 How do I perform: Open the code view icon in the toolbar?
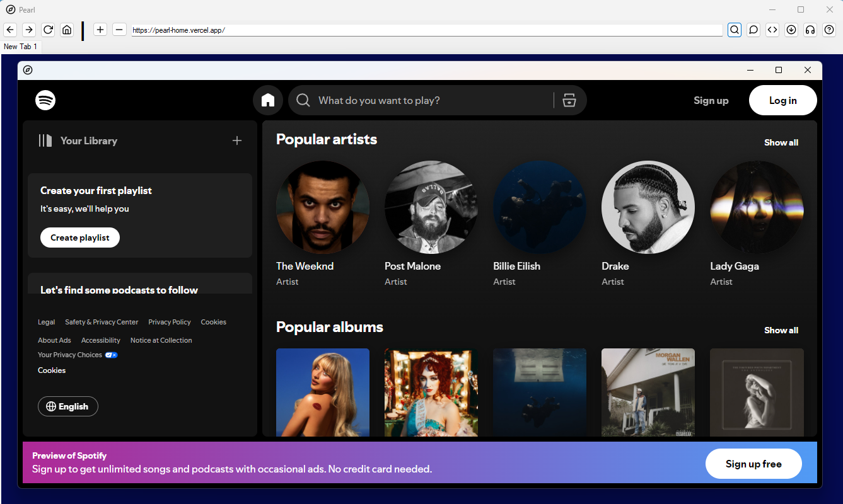pyautogui.click(x=772, y=30)
